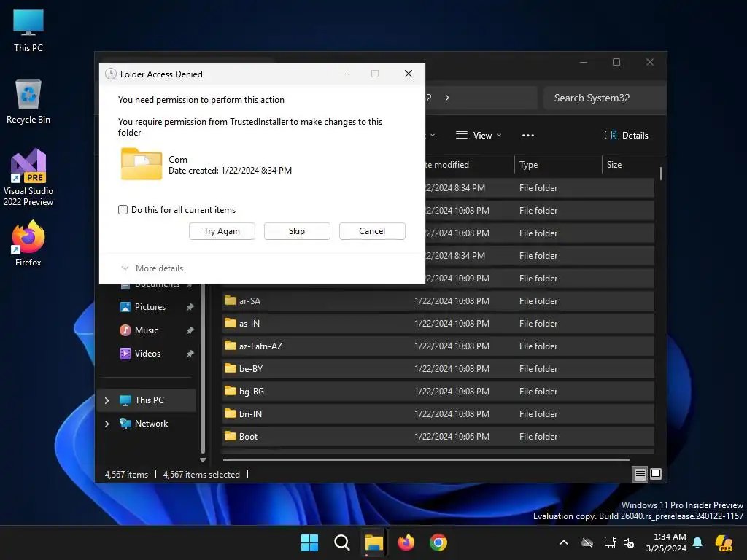Open the network status tray icon
Image resolution: width=747 pixels, height=560 pixels.
(610, 542)
